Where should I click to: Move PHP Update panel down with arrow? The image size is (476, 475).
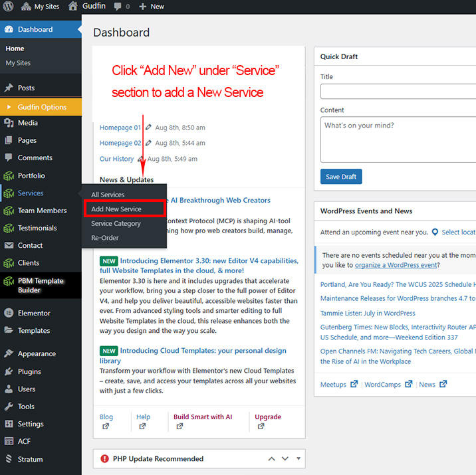pyautogui.click(x=285, y=458)
